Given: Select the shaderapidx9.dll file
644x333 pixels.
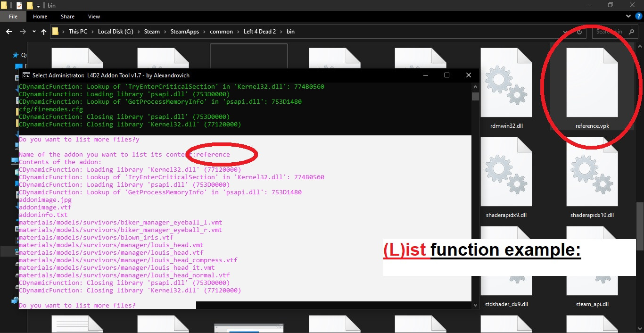Looking at the screenshot, I should (x=506, y=177).
